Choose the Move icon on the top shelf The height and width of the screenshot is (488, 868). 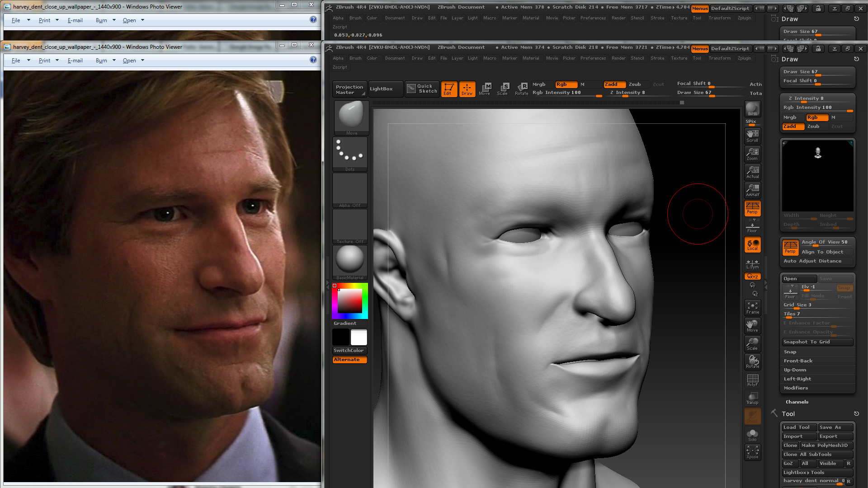pyautogui.click(x=485, y=89)
